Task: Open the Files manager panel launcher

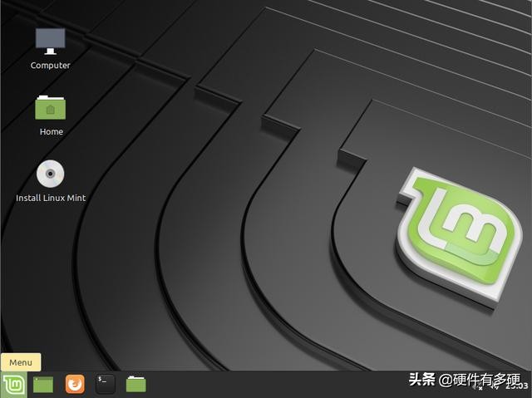Action: [135, 384]
